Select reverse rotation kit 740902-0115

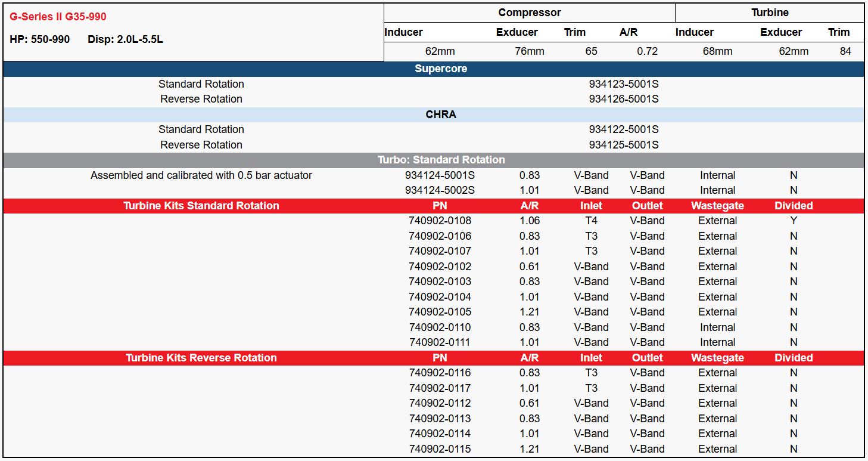click(440, 449)
